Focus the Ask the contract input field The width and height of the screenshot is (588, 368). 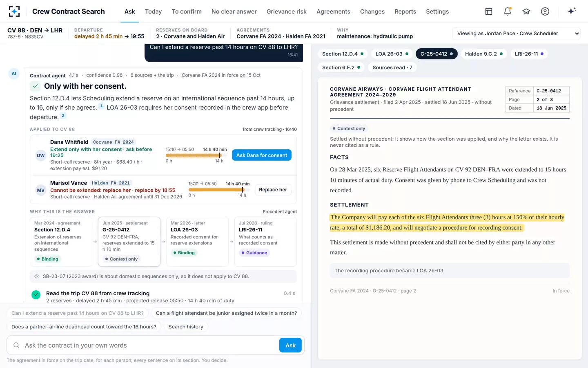click(150, 345)
